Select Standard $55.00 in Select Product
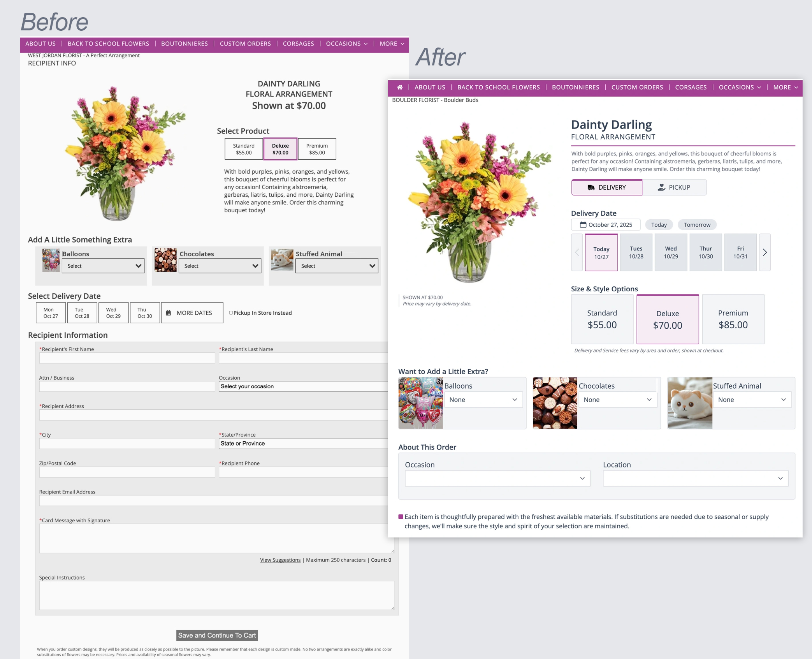 [244, 149]
